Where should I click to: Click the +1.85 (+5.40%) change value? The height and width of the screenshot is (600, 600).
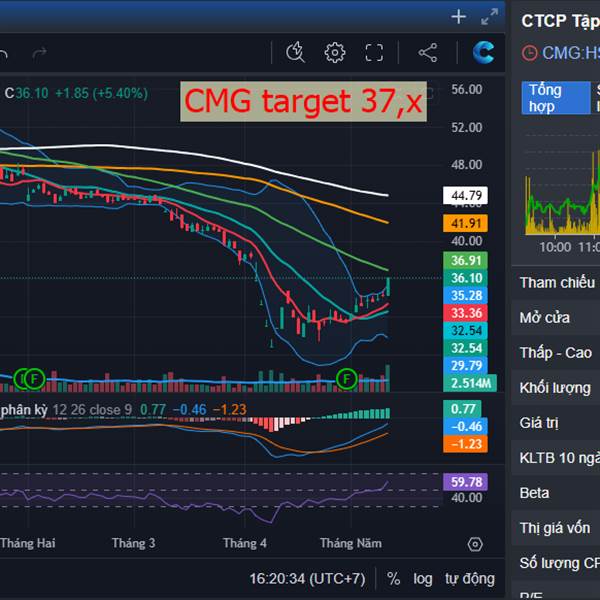[102, 93]
